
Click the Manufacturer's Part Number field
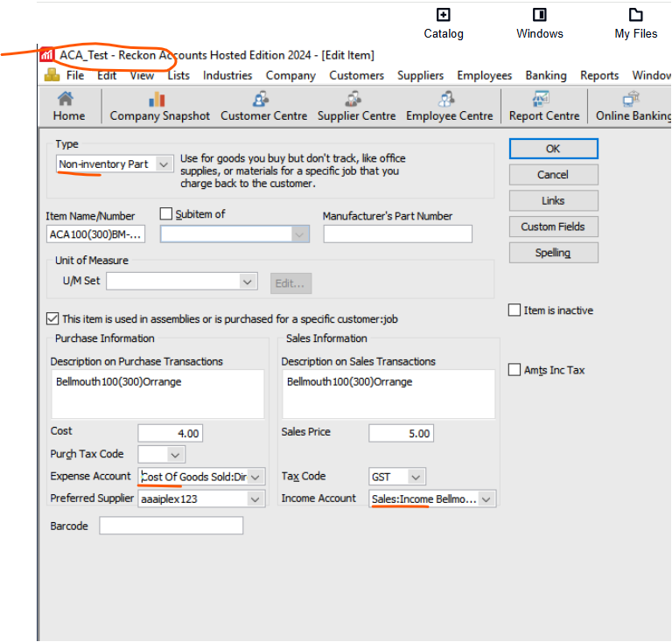tap(398, 234)
